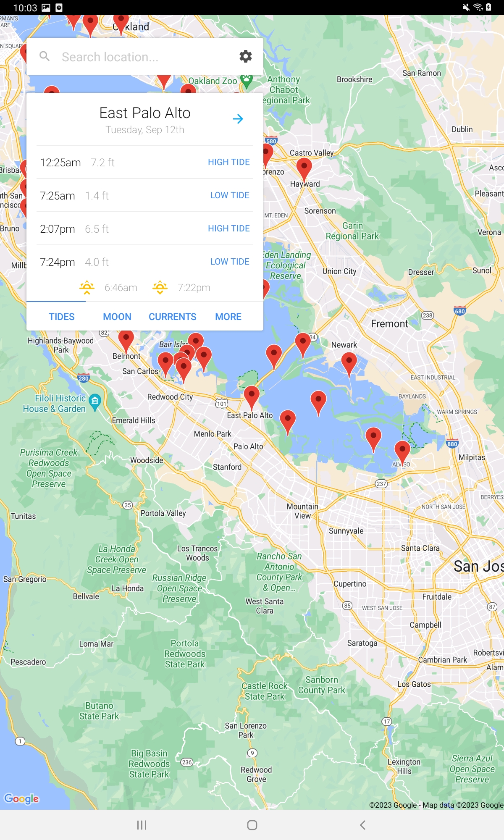The image size is (504, 840).
Task: Open settings via the gear icon
Action: point(245,56)
